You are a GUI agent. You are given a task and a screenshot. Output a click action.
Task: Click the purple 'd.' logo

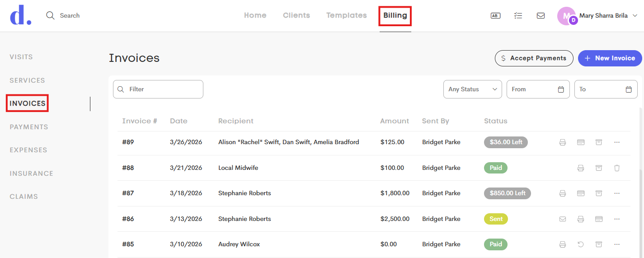tap(20, 15)
